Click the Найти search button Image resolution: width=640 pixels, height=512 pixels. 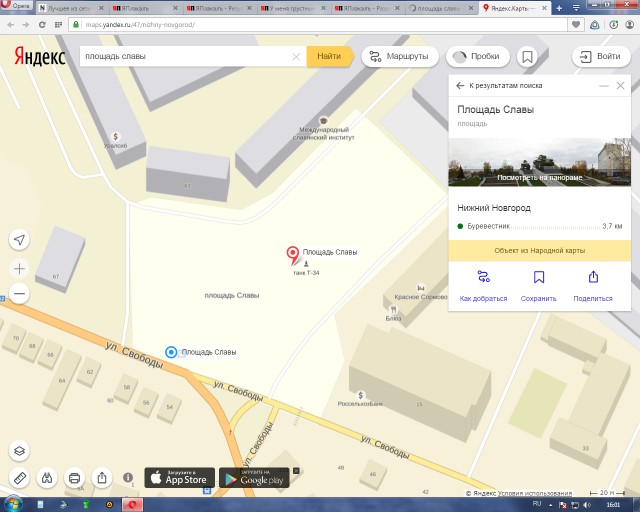329,56
